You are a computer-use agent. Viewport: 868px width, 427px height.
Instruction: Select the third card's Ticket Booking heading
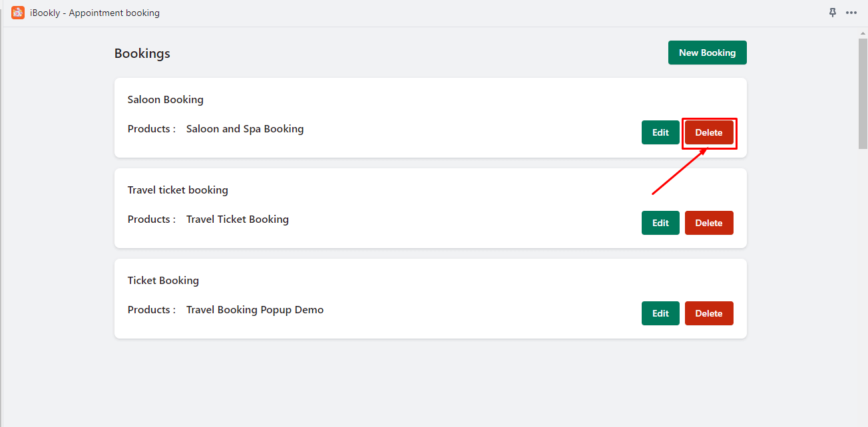[163, 281]
